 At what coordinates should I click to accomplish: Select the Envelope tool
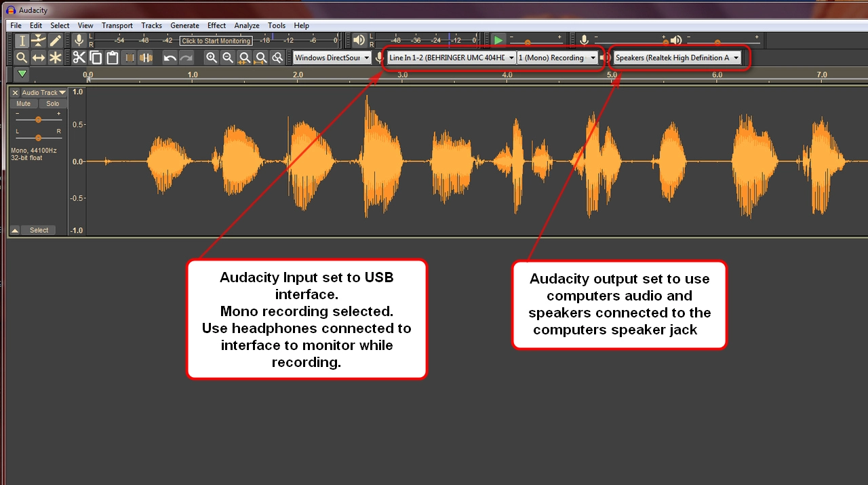click(x=39, y=41)
